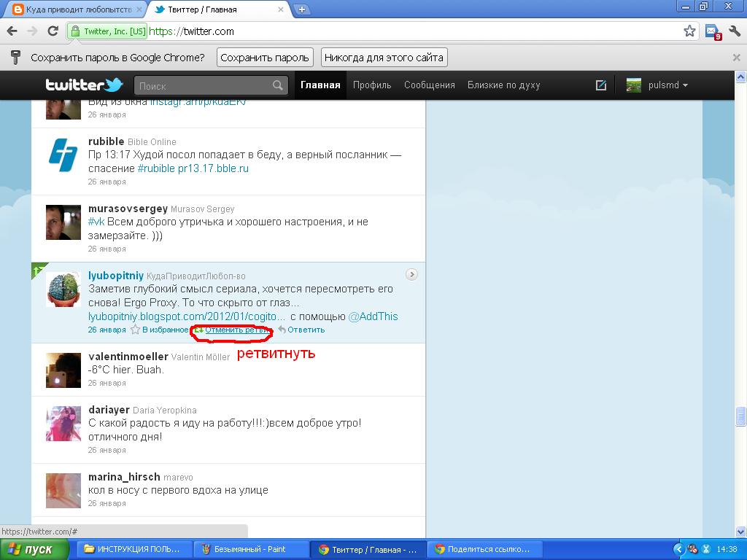Open the #vk hashtag link

point(96,222)
